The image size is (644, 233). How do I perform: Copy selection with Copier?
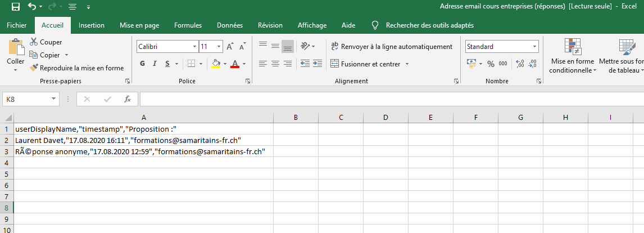coord(45,55)
